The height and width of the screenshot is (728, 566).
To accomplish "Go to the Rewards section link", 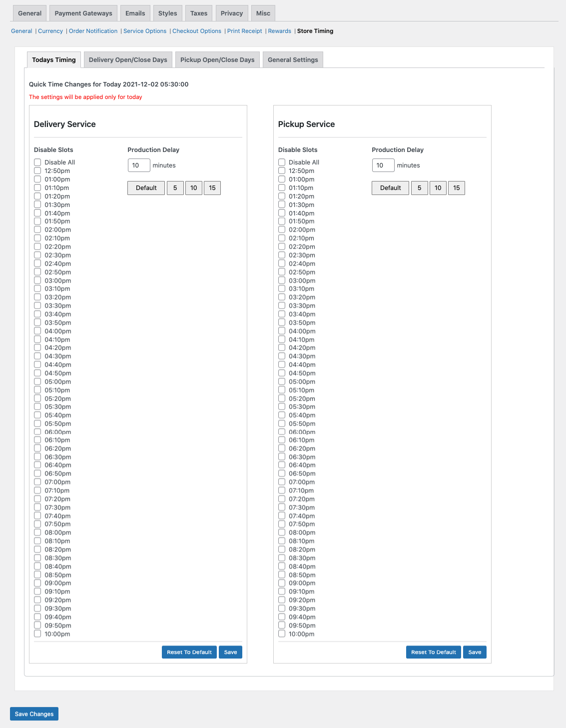I will point(279,31).
